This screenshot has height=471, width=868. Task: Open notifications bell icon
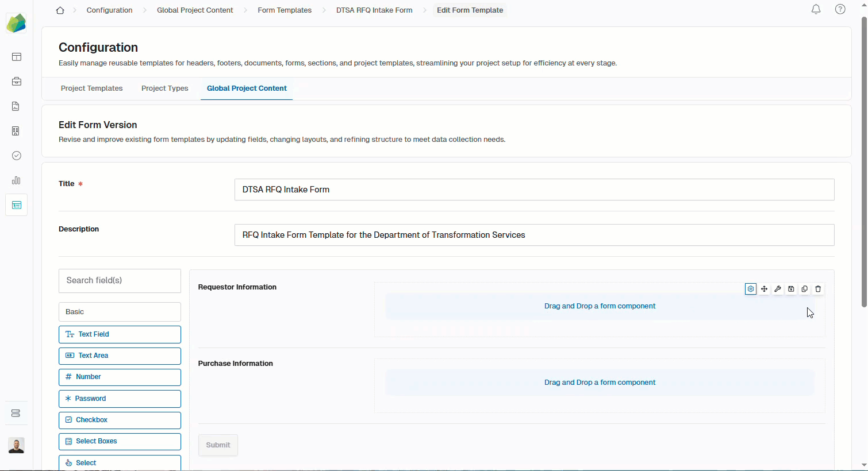(816, 9)
